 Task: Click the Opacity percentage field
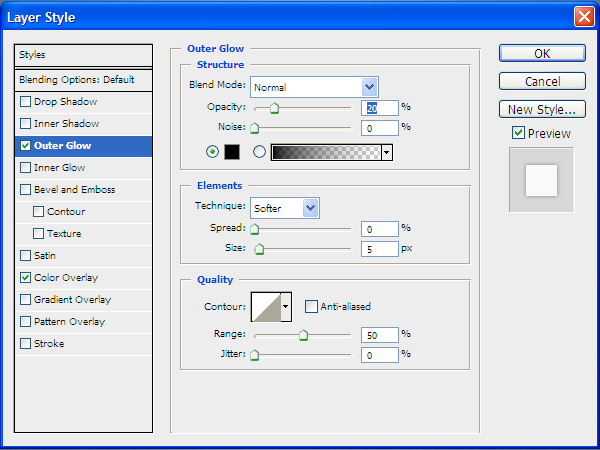pyautogui.click(x=380, y=108)
